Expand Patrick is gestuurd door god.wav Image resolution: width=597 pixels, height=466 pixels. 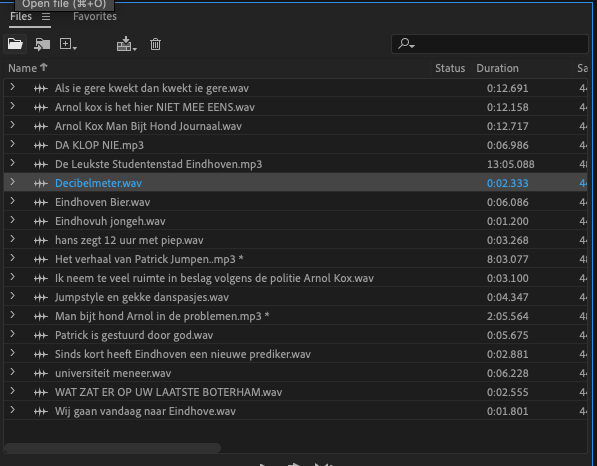coord(13,334)
